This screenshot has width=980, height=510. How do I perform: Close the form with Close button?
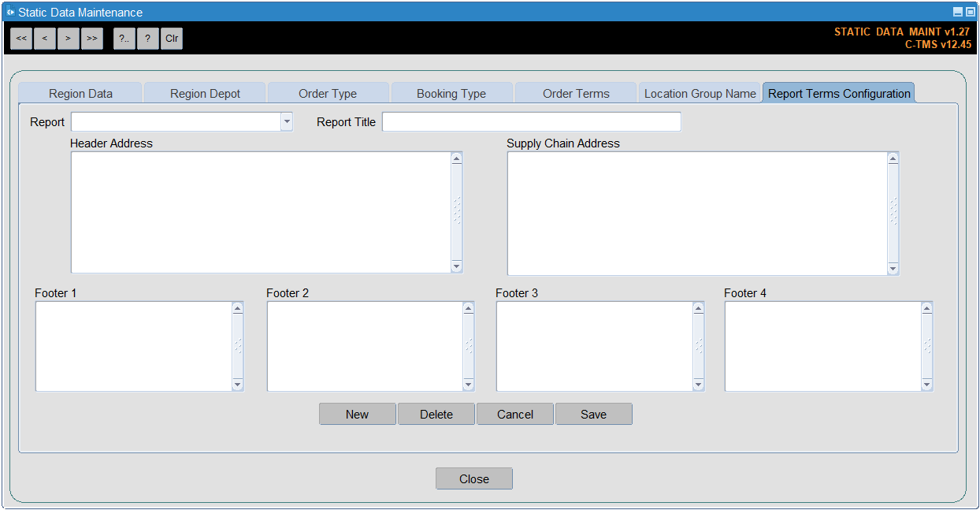pyautogui.click(x=474, y=478)
